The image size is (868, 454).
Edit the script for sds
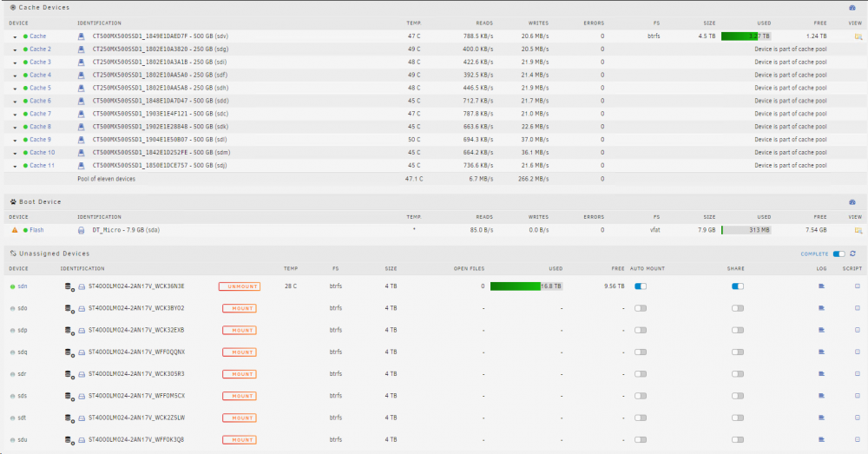tap(858, 396)
